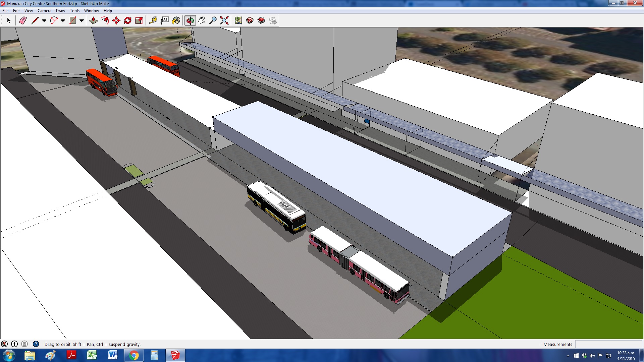644x362 pixels.
Task: Toggle the active Orbit tool
Action: (190, 21)
